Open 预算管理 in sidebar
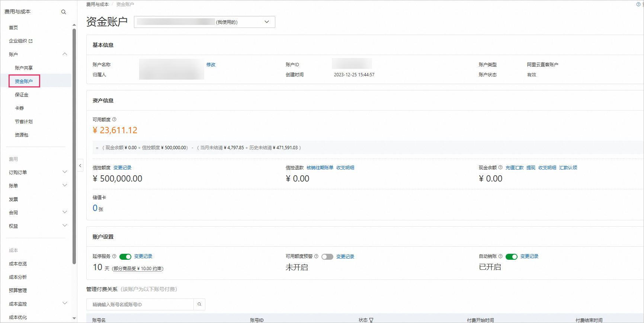Screen dimensions: 644x323 point(18,290)
